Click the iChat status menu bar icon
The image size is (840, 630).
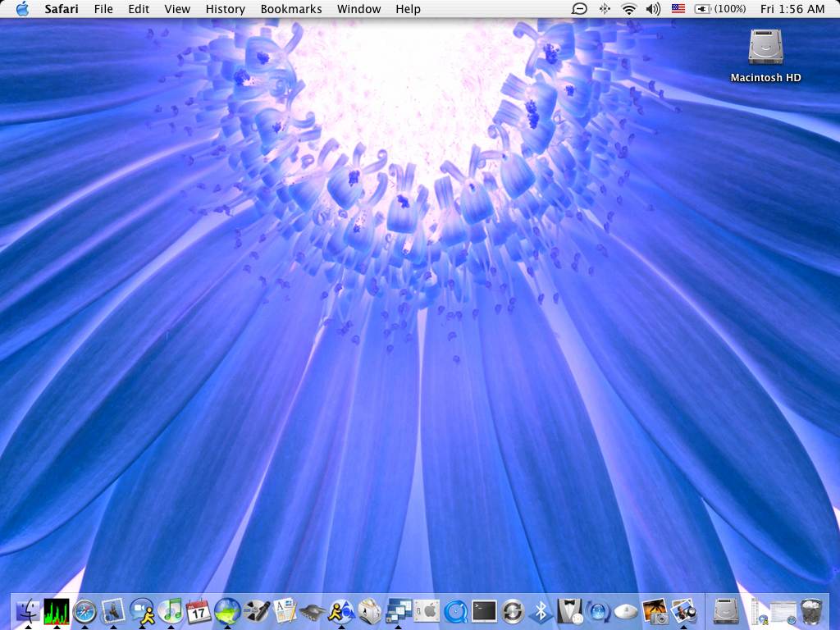579,9
